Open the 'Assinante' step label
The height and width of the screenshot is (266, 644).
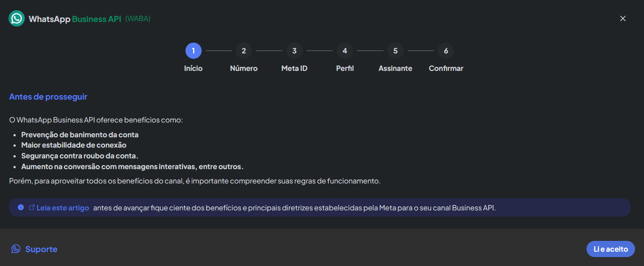pyautogui.click(x=395, y=69)
